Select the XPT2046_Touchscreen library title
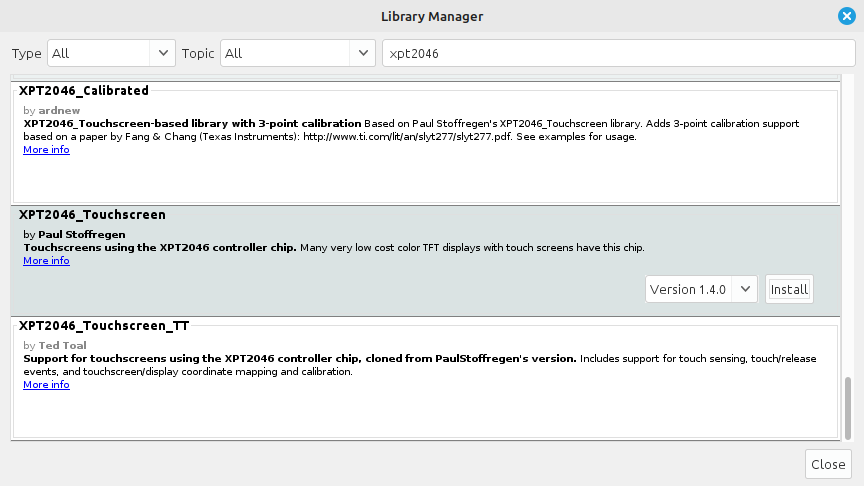864x486 pixels. click(x=92, y=214)
